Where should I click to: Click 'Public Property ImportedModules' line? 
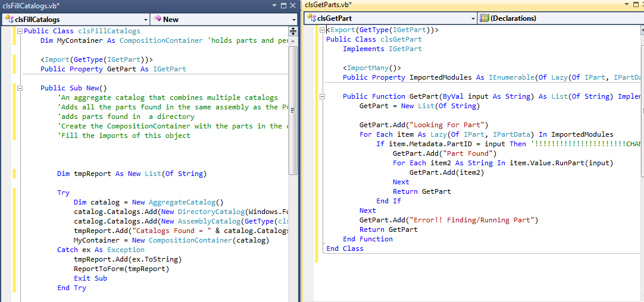pos(492,77)
